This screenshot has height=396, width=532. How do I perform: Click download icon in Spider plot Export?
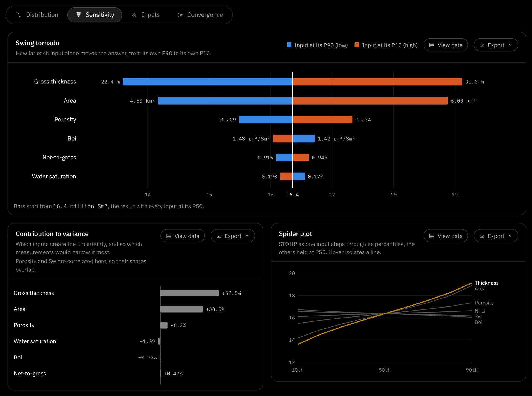pyautogui.click(x=482, y=236)
